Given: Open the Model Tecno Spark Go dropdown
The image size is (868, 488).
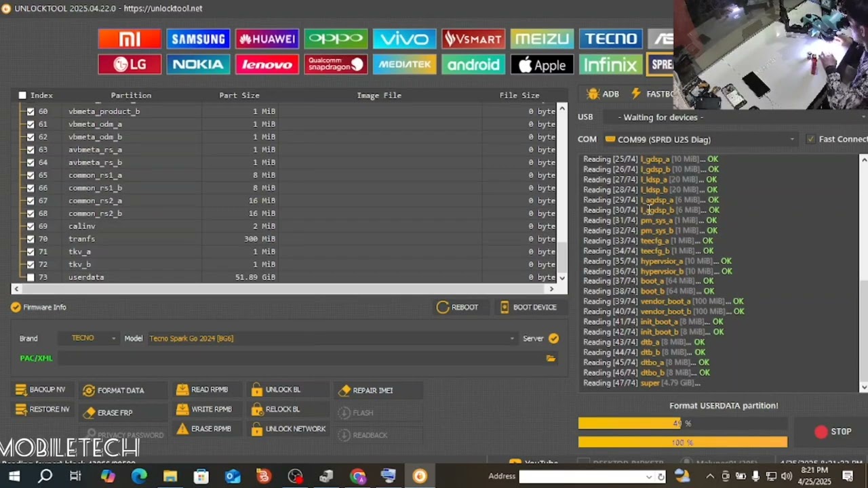Looking at the screenshot, I should (x=332, y=338).
